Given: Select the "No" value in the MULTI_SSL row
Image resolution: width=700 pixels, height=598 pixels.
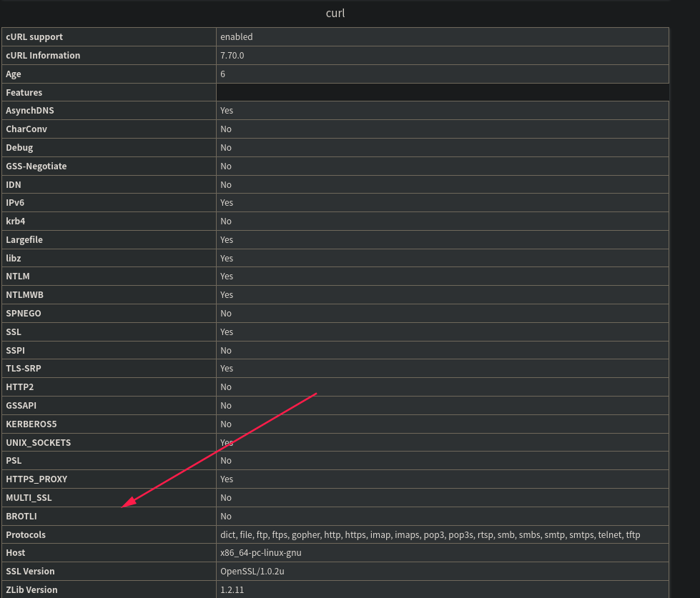Looking at the screenshot, I should [x=226, y=498].
